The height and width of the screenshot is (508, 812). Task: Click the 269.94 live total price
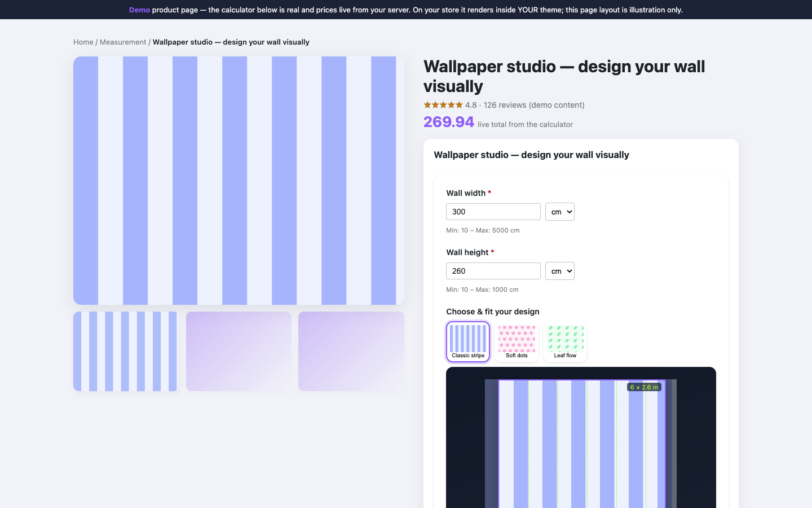449,122
